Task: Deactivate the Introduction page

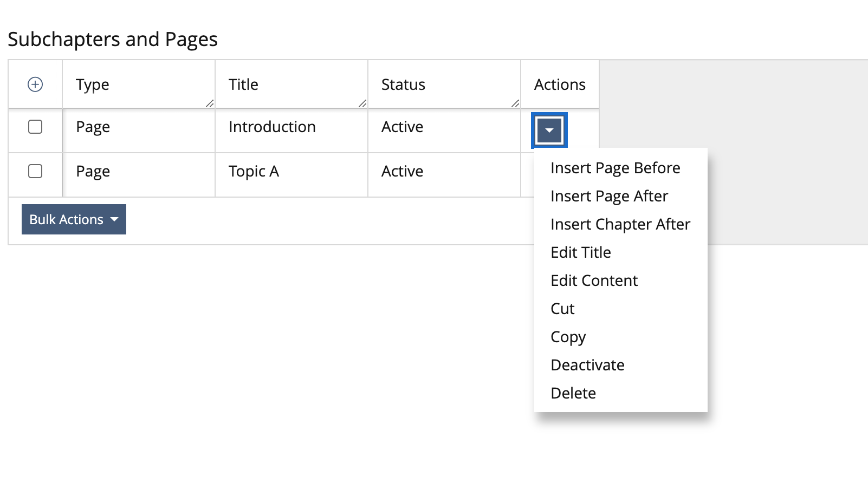Action: pyautogui.click(x=587, y=365)
